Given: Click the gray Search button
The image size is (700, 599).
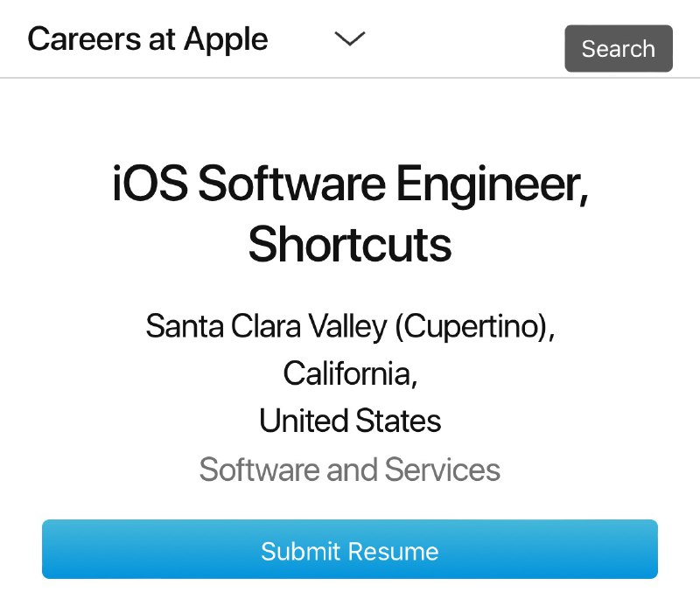Looking at the screenshot, I should [x=619, y=48].
